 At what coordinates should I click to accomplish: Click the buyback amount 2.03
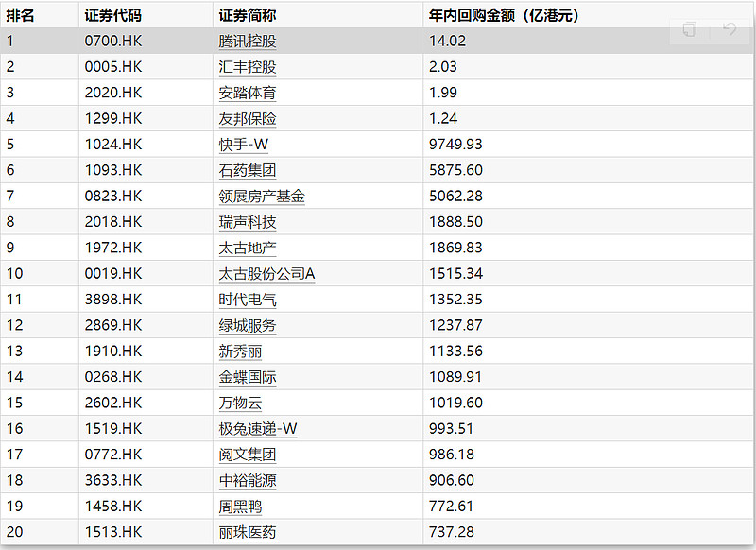tap(442, 67)
